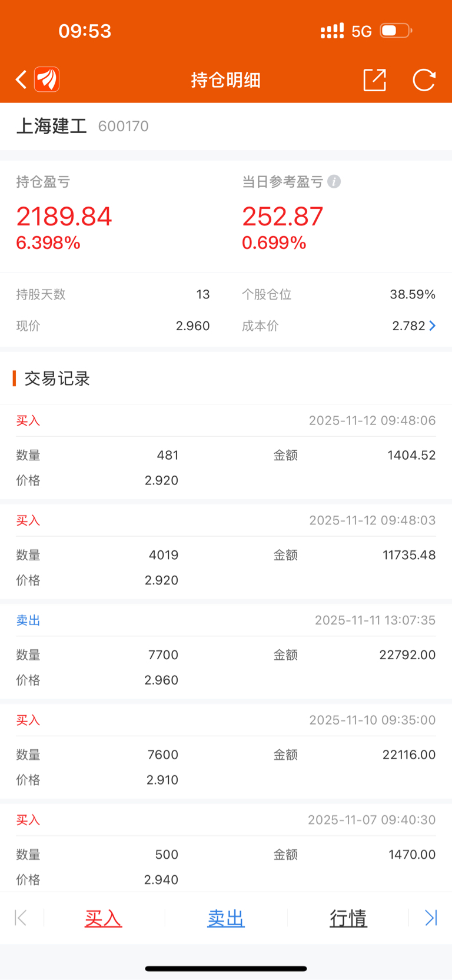The width and height of the screenshot is (452, 980).
Task: Tap the back arrow in header
Action: click(21, 79)
